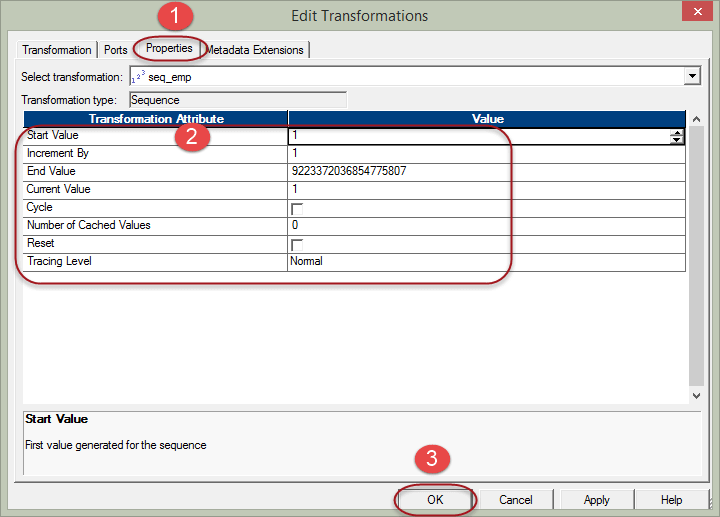Click the Apply button

click(x=596, y=500)
